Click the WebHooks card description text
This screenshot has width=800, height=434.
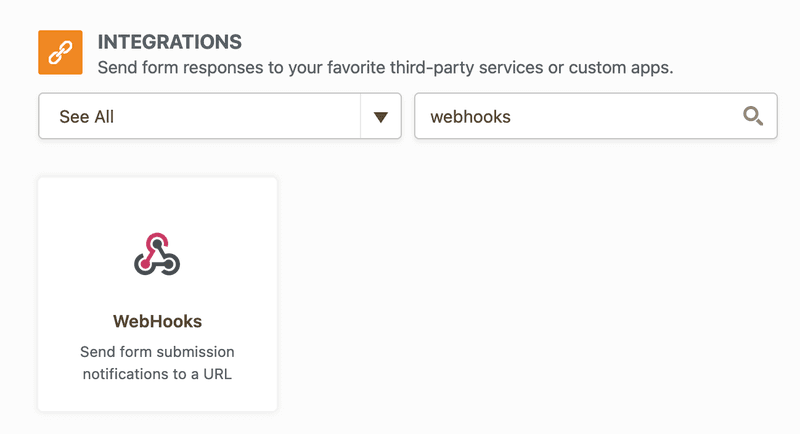pos(157,363)
